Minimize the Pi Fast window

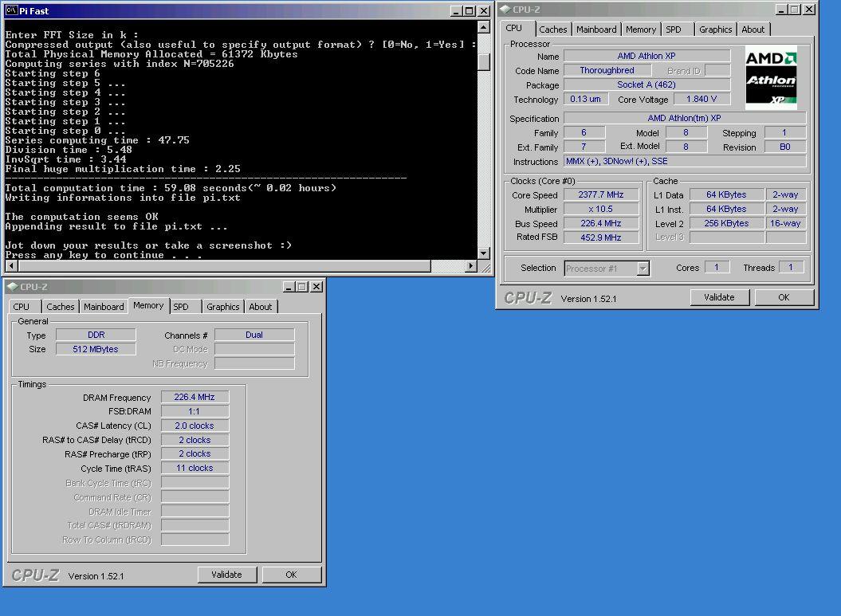pos(456,10)
